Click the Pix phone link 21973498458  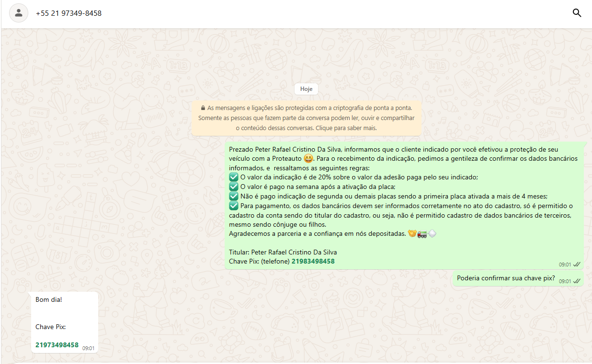point(57,345)
